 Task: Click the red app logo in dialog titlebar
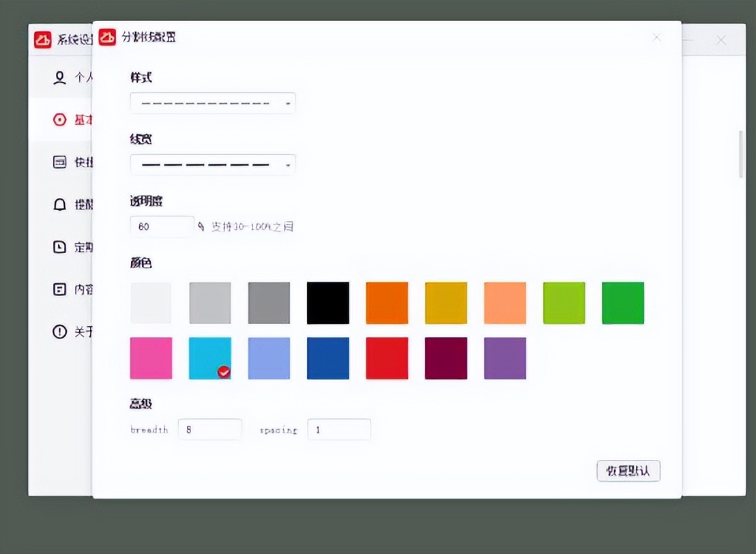point(107,37)
